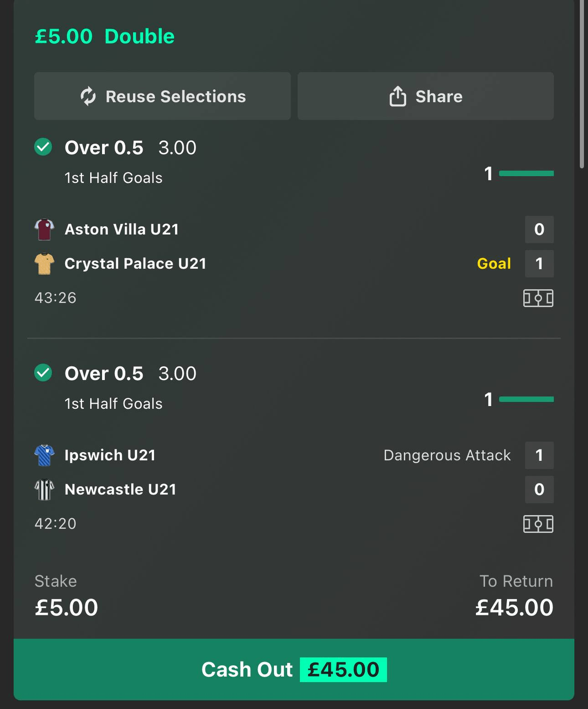Click the Reuse Selections refresh icon

[88, 96]
